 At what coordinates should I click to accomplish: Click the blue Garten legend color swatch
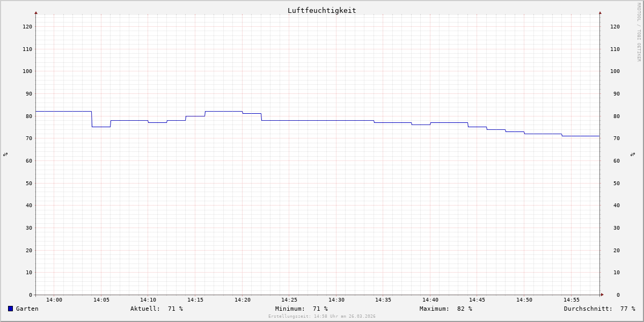10,309
